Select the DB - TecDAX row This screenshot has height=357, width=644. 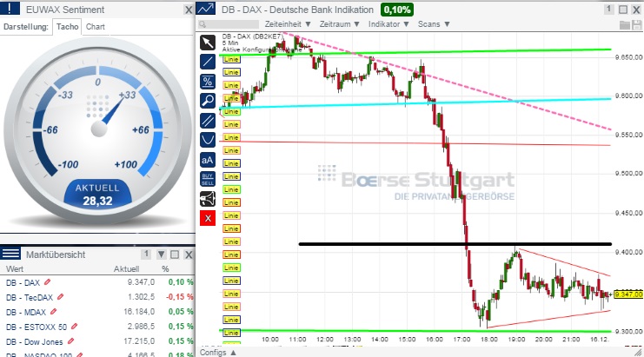click(97, 297)
